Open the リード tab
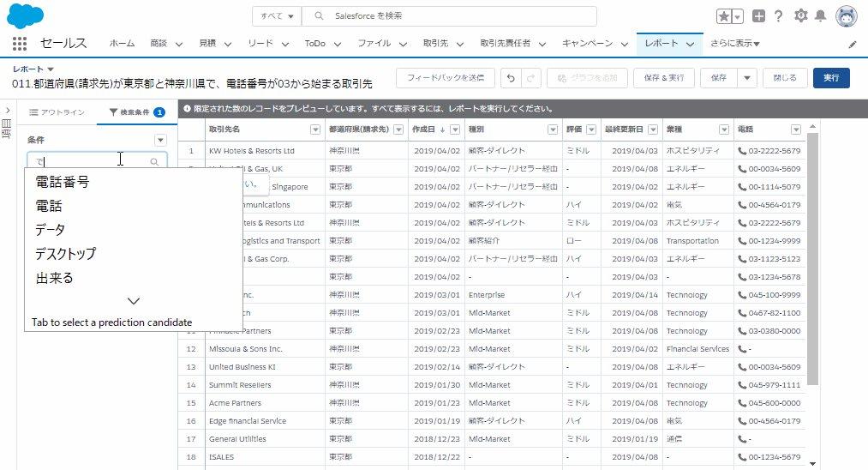 point(260,43)
